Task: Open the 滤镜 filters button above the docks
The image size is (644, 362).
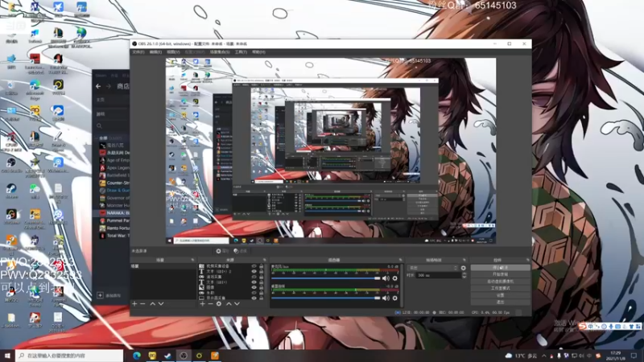Action: (240, 251)
